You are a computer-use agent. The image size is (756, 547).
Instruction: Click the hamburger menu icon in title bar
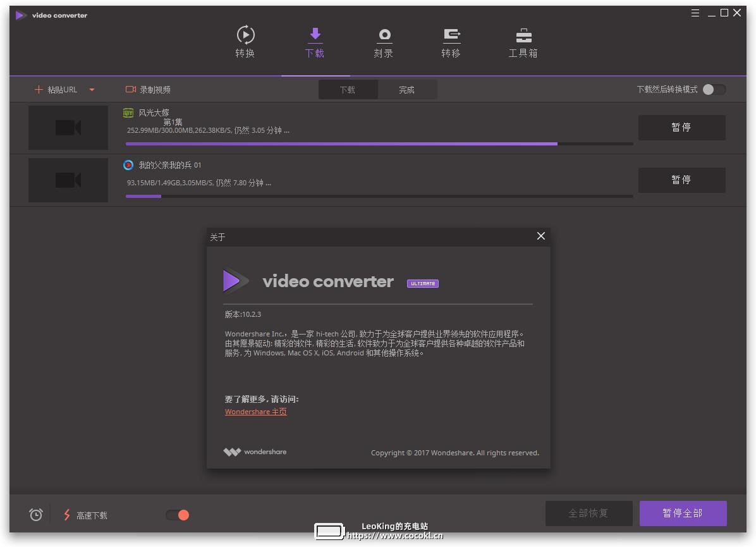click(695, 13)
